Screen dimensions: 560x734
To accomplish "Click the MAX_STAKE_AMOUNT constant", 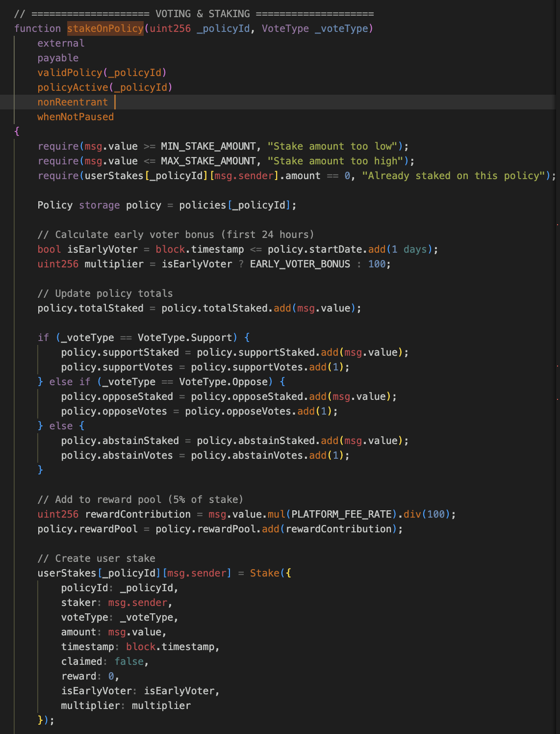I will (x=208, y=161).
